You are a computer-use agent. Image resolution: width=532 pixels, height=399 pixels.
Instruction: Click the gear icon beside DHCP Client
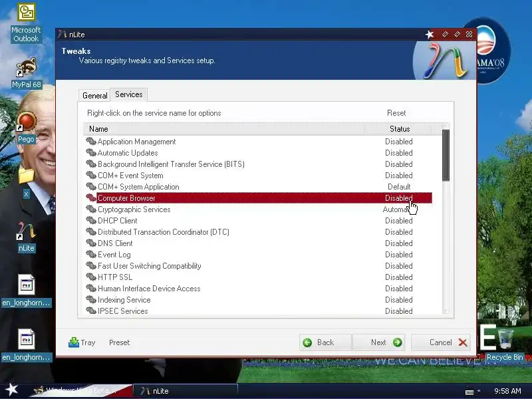(91, 220)
